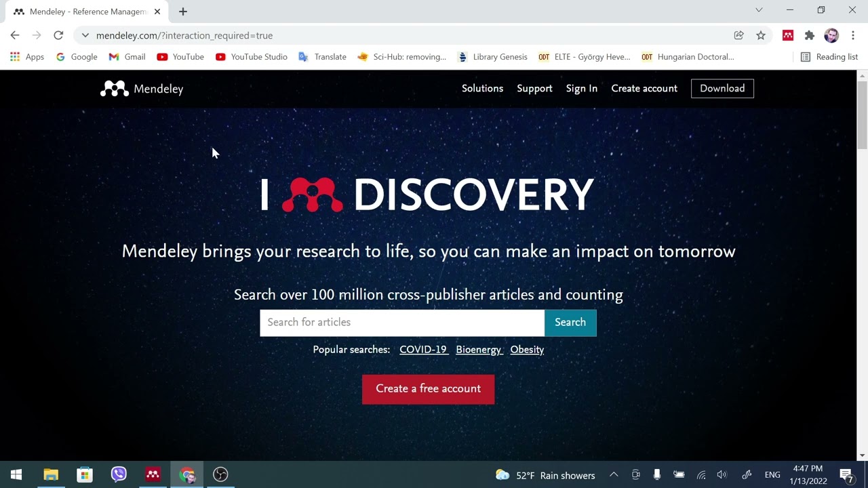This screenshot has width=868, height=488.
Task: Open the YouTube bookmark
Action: click(x=180, y=57)
